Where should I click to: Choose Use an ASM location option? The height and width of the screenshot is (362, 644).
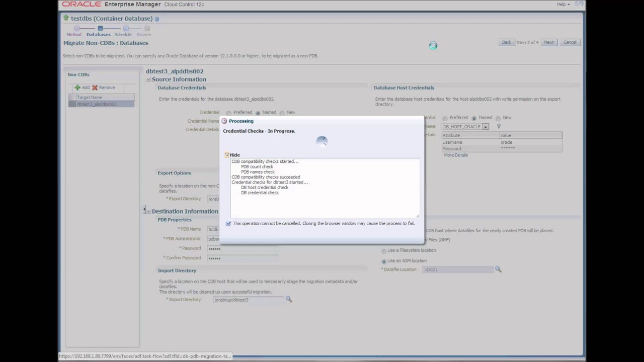pos(384,261)
